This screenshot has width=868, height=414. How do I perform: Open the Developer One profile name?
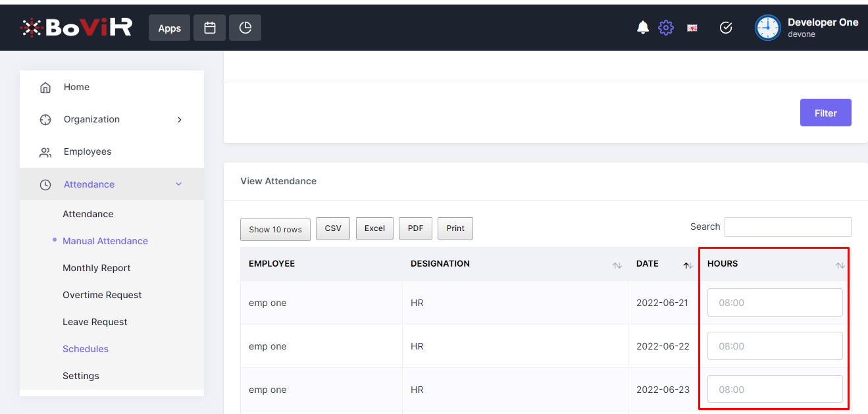tap(823, 22)
